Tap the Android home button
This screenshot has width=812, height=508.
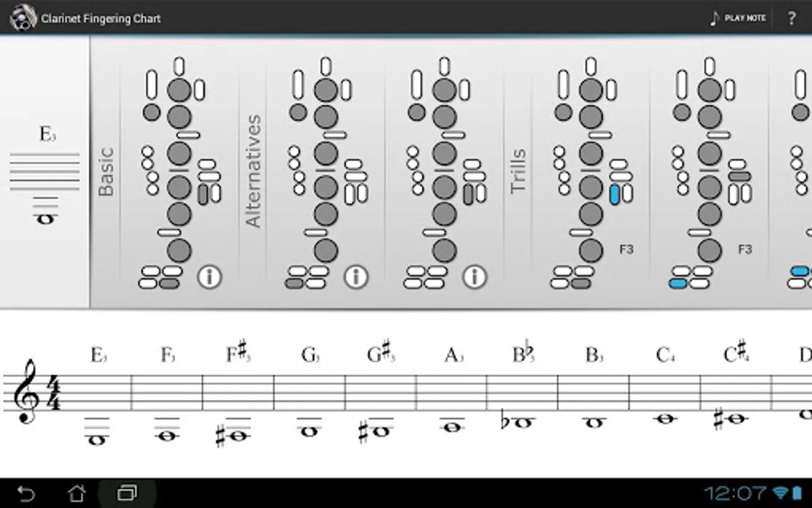point(77,493)
